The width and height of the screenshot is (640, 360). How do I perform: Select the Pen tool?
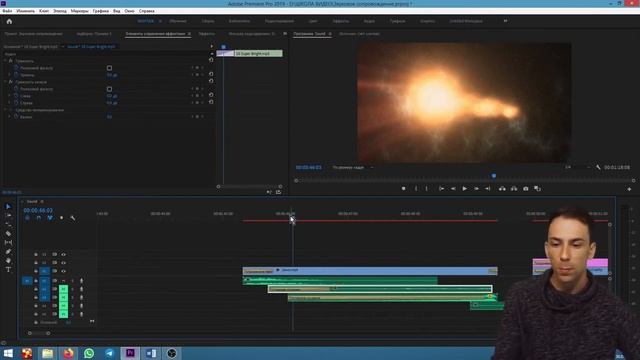pyautogui.click(x=8, y=251)
